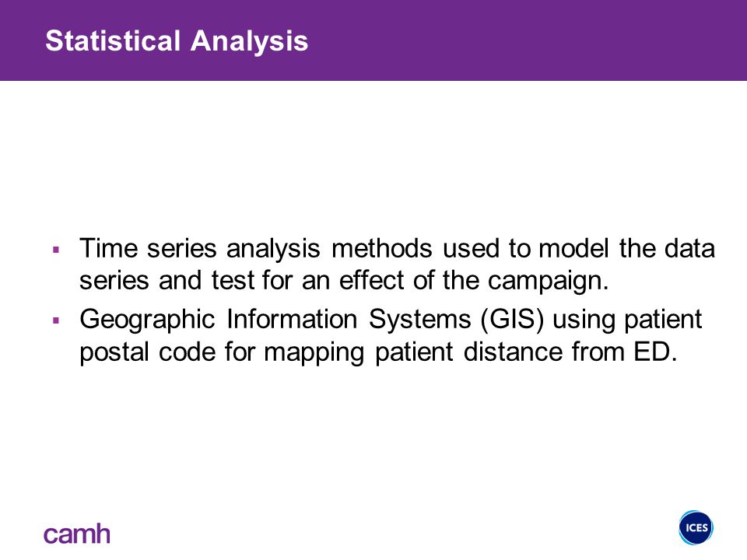Screen dimensions: 747x560
Task: Click the camh logo
Action: pos(77,534)
